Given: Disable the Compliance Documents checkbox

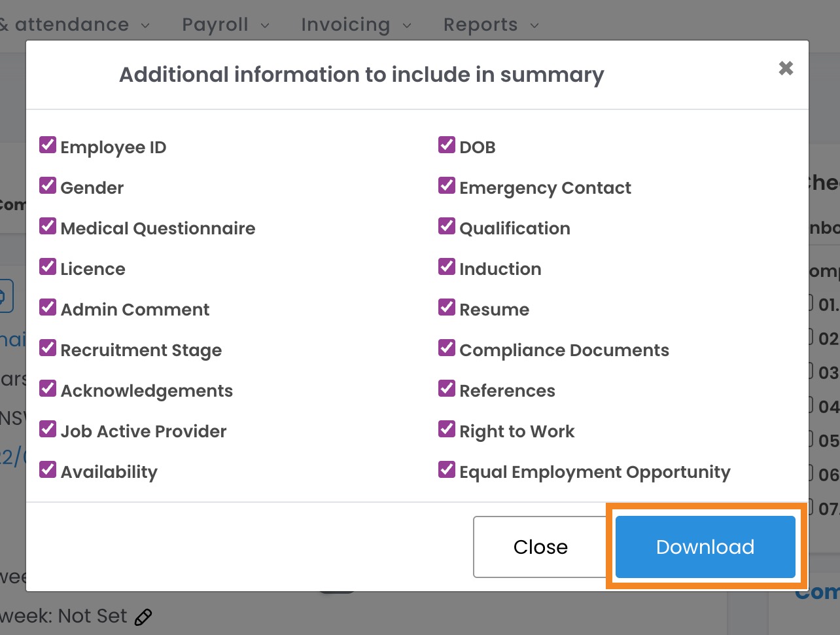Looking at the screenshot, I should 447,348.
